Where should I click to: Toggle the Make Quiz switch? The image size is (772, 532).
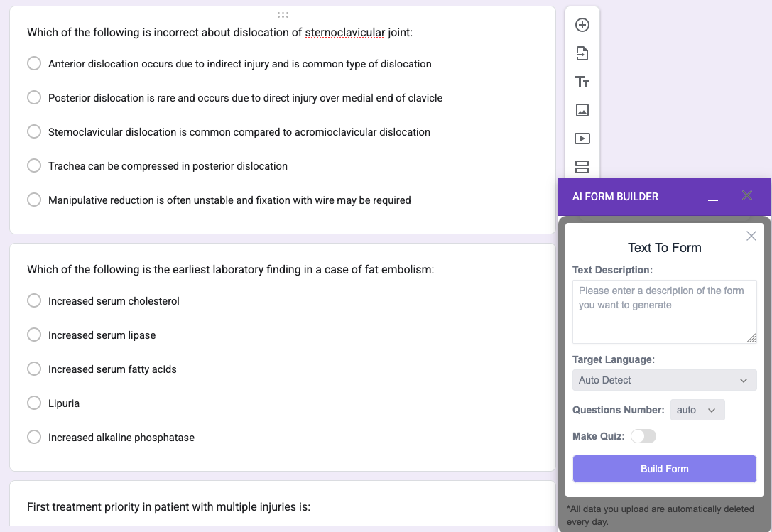click(643, 436)
